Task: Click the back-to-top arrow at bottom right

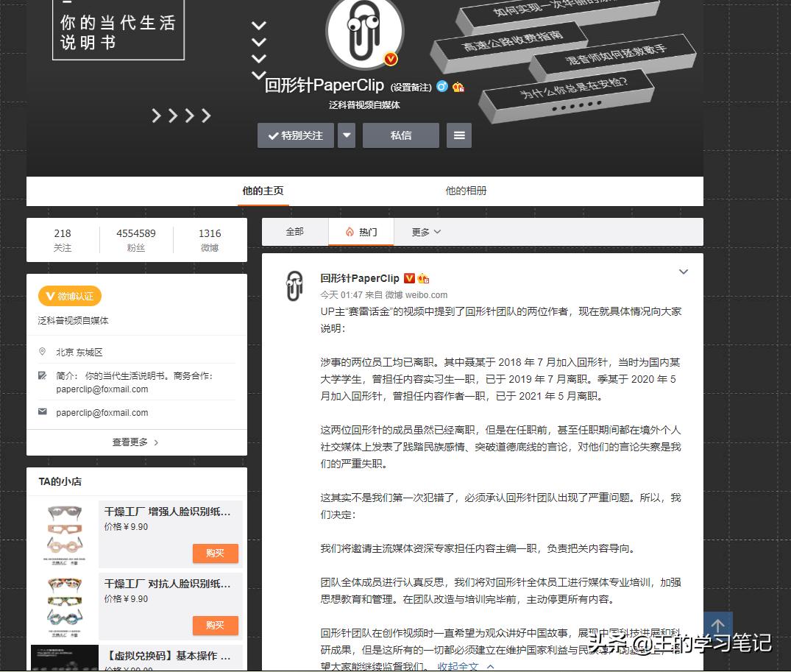Action: point(717,626)
